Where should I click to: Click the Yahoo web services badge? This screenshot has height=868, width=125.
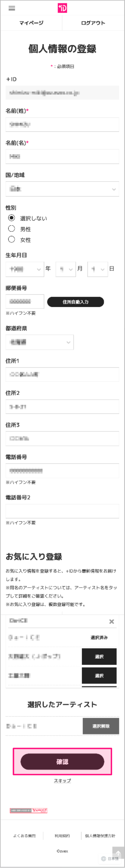(28, 810)
